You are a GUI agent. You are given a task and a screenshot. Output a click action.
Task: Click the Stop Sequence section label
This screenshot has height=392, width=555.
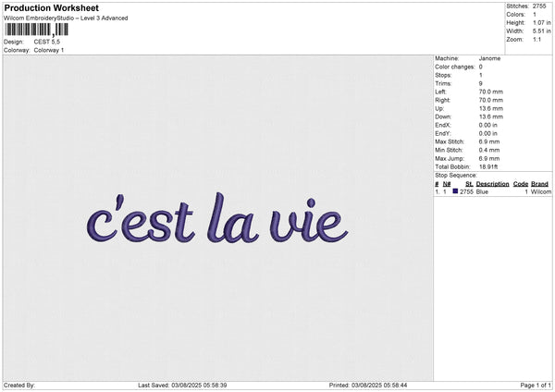coord(455,175)
